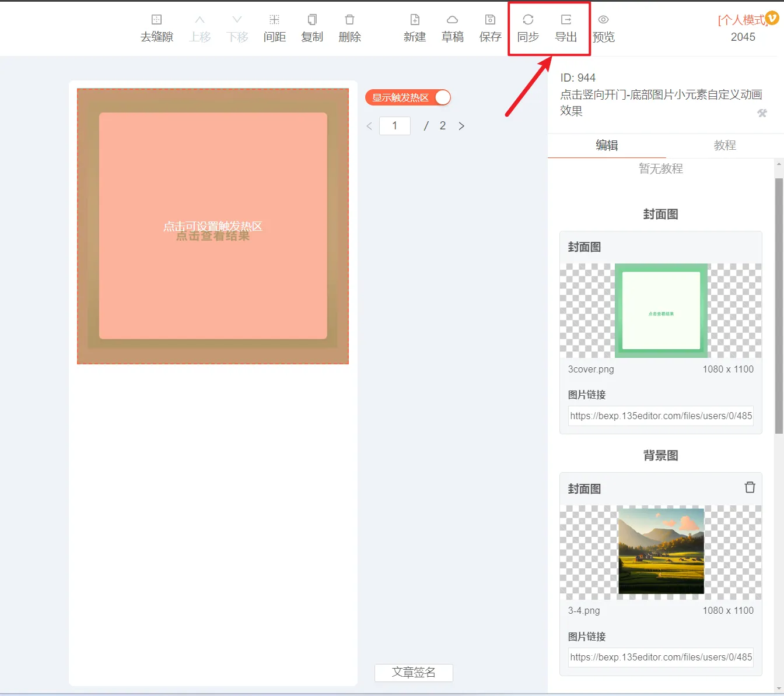Viewport: 784px width, 696px height.
Task: Click the pink hot-zone area on canvas
Action: 213,226
